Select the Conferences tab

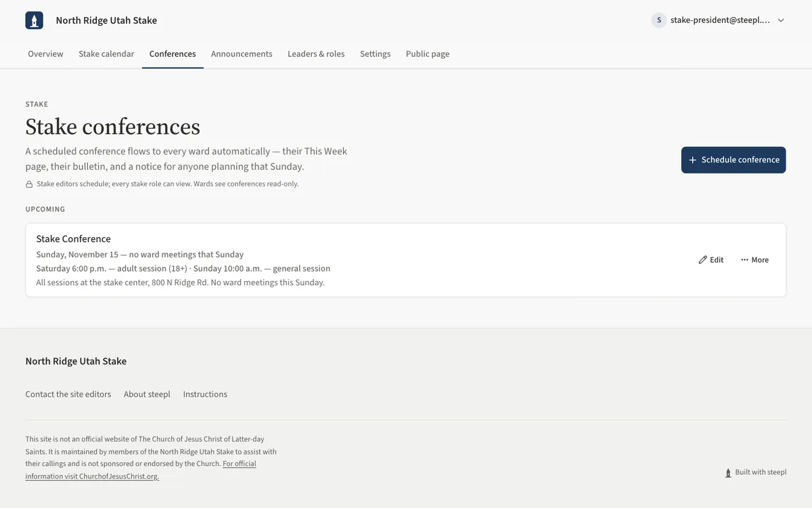pyautogui.click(x=173, y=54)
